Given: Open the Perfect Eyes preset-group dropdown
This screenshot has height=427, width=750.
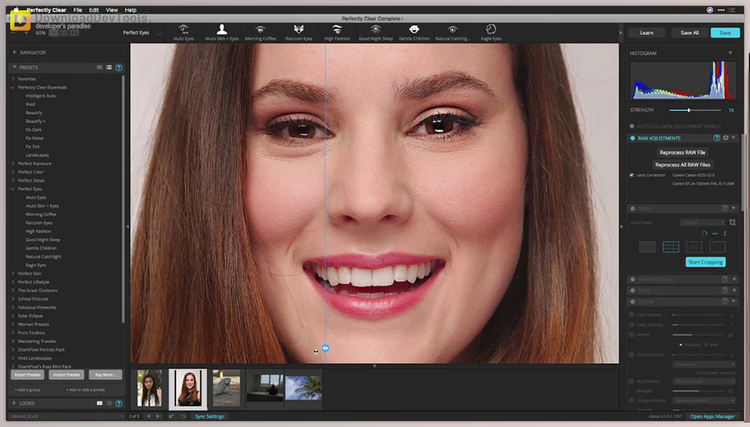Looking at the screenshot, I should [143, 33].
